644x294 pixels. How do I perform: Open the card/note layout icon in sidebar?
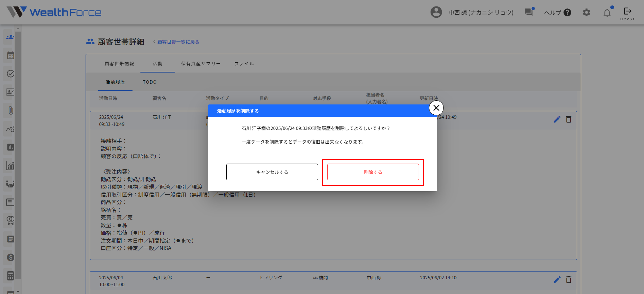(x=10, y=202)
